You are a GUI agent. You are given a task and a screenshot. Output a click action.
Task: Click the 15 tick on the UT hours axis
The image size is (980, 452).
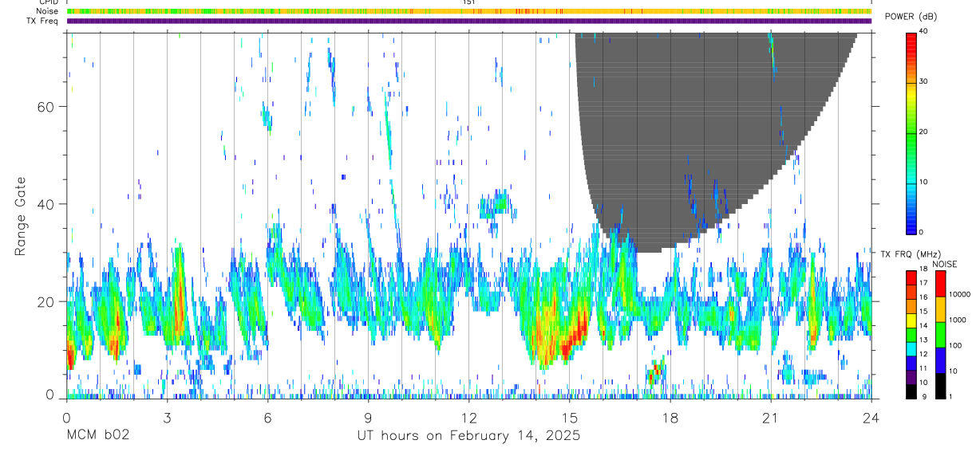[x=569, y=417]
